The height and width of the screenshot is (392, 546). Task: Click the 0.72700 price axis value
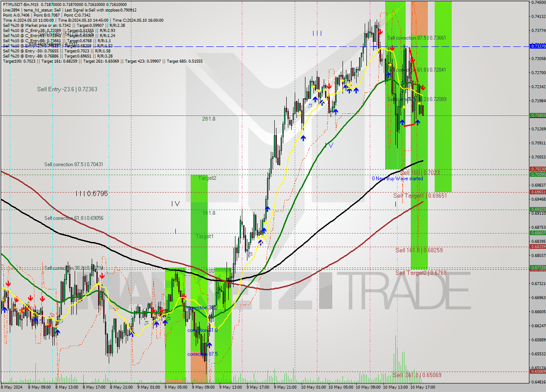click(538, 73)
